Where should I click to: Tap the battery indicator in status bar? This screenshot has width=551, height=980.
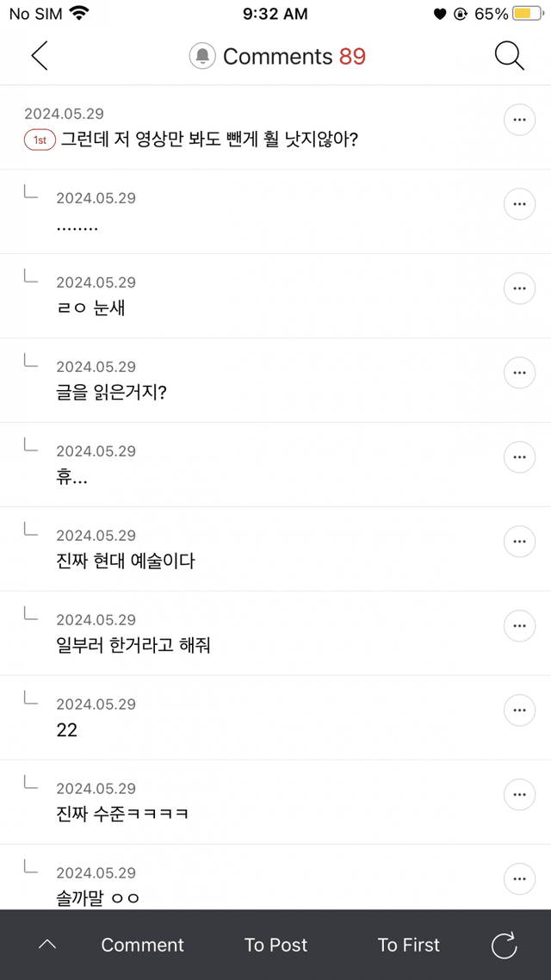click(x=525, y=14)
